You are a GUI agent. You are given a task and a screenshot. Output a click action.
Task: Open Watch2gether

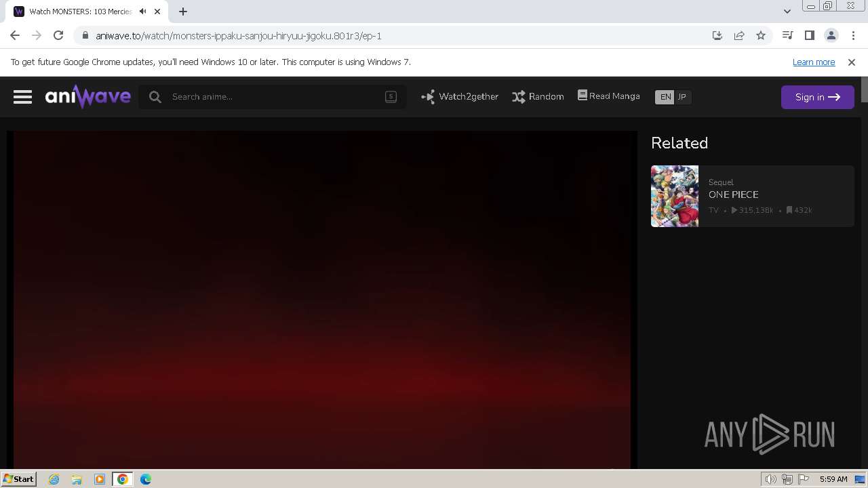pos(460,97)
